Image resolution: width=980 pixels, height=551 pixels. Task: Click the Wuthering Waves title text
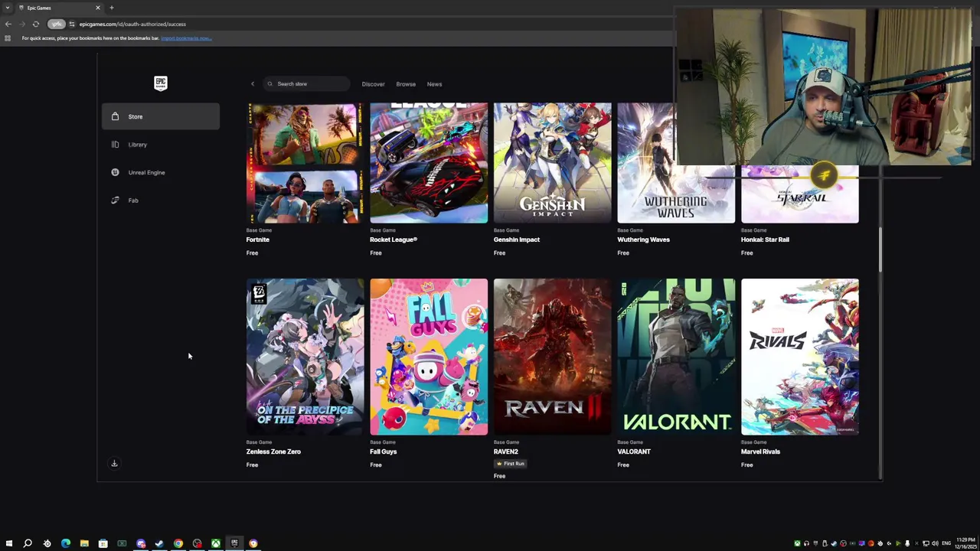pos(643,240)
